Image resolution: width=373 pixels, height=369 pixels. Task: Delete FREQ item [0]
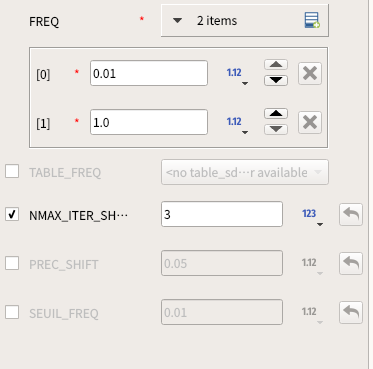(310, 73)
